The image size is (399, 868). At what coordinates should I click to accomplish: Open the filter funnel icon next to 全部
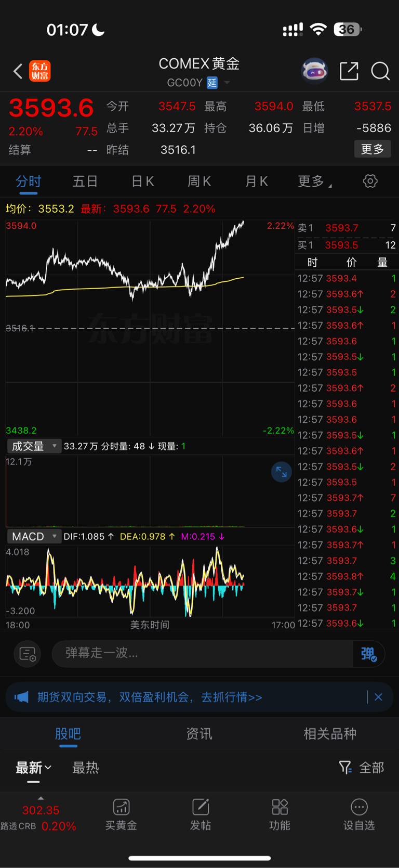coord(345,767)
